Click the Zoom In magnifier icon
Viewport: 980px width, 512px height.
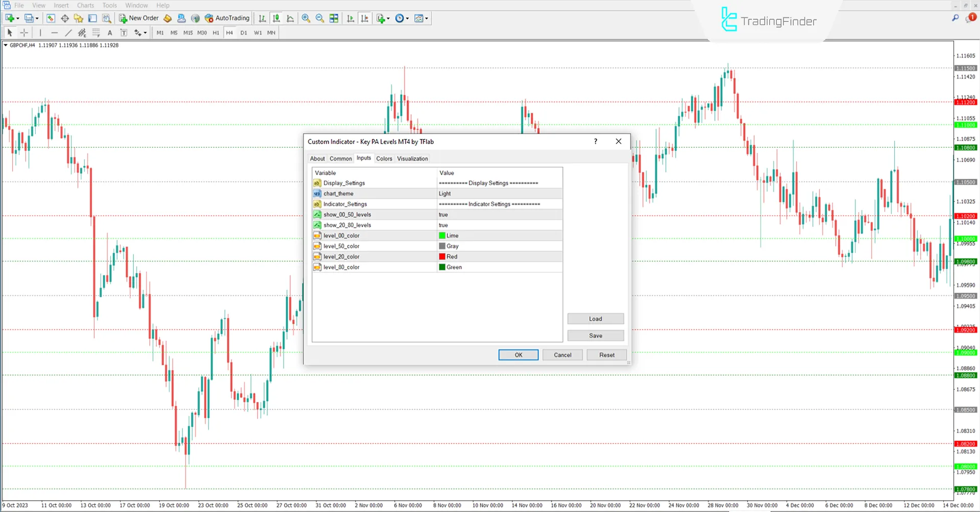pos(306,18)
